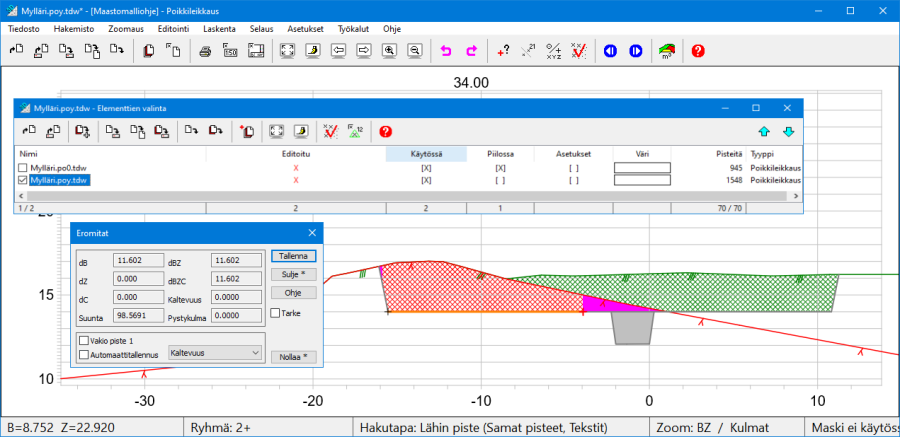900x437 pixels.
Task: Click the dBZ value field
Action: pyautogui.click(x=235, y=260)
